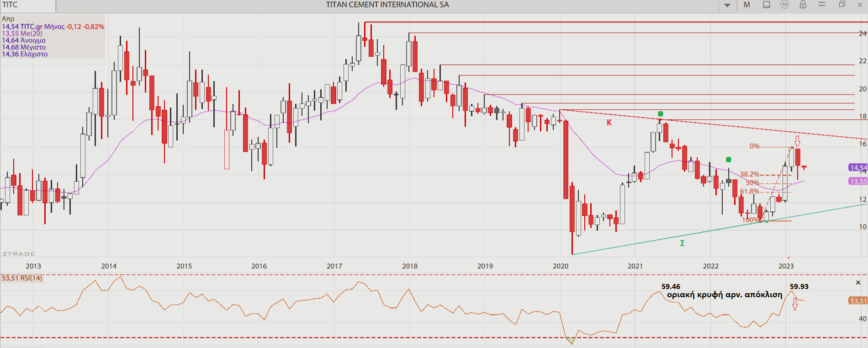
Task: Click the 14,36 Ελάχιστο low value
Action: (25, 54)
